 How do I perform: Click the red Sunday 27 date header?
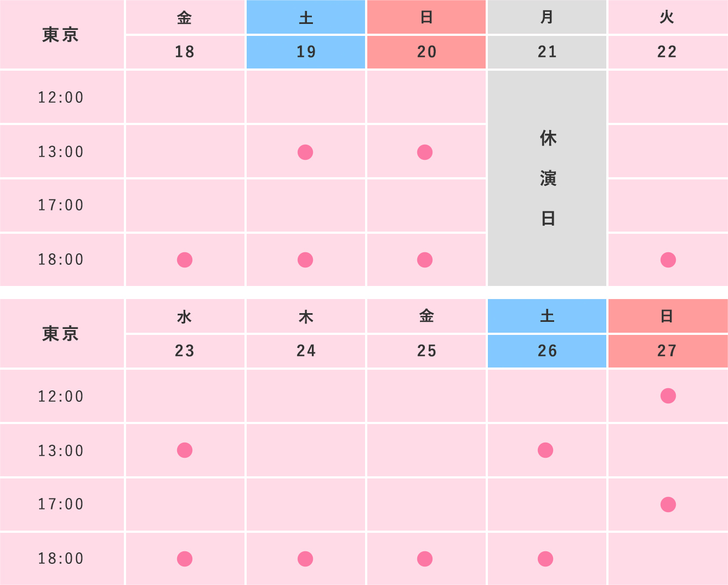(668, 351)
